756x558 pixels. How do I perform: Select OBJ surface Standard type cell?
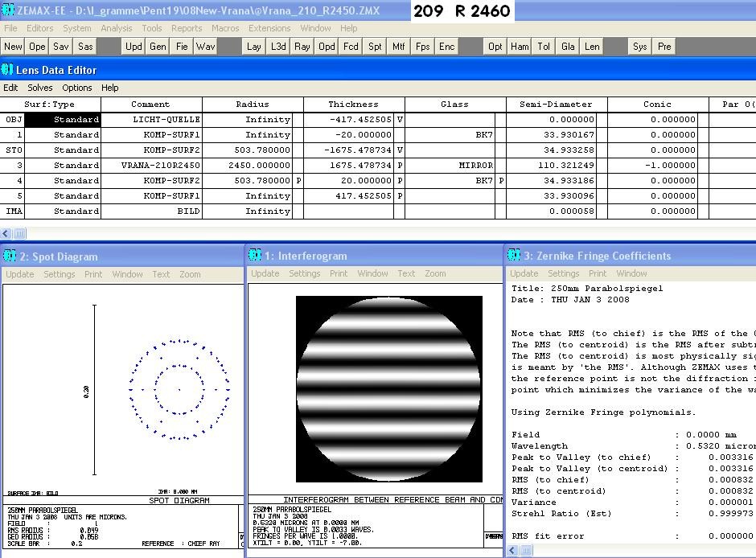pyautogui.click(x=63, y=120)
